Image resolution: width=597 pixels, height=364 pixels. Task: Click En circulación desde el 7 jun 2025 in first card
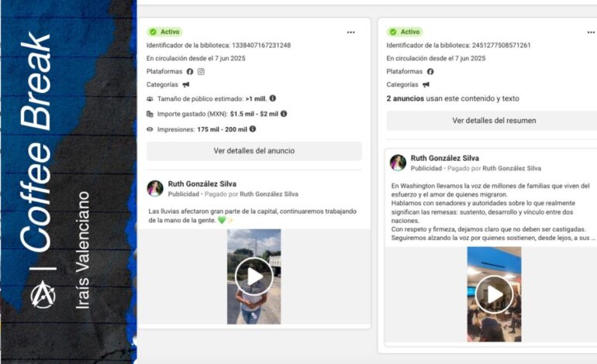195,59
